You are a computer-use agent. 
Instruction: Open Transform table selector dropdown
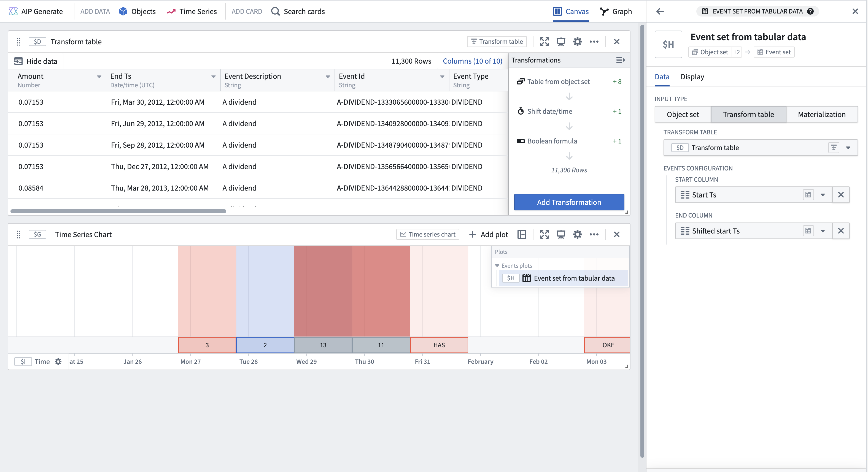click(x=848, y=148)
